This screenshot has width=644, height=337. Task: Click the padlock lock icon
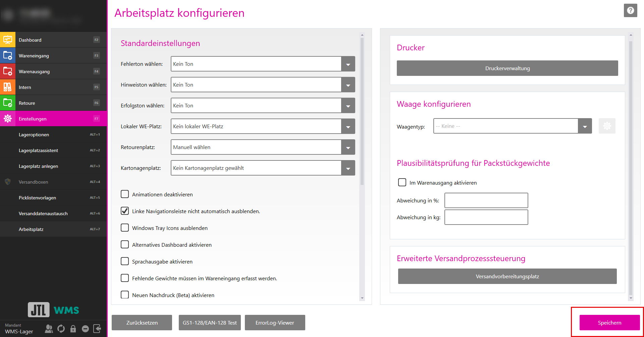[73, 329]
